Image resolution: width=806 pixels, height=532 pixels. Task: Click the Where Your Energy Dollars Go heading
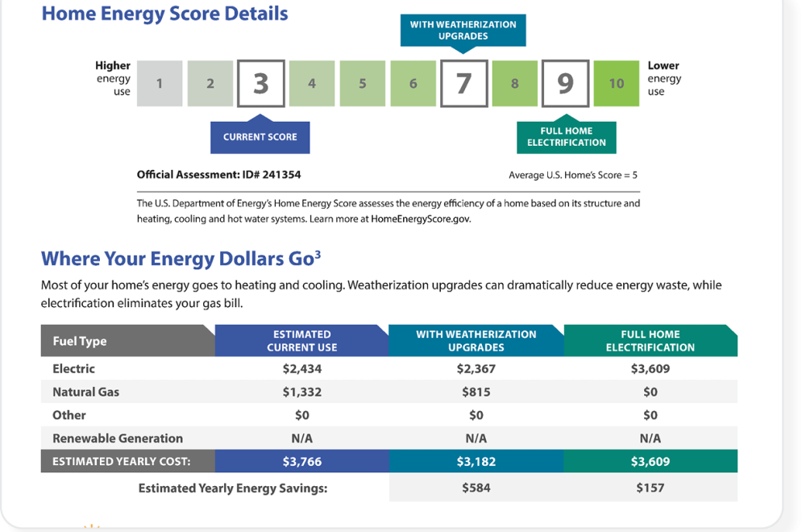[x=181, y=259]
